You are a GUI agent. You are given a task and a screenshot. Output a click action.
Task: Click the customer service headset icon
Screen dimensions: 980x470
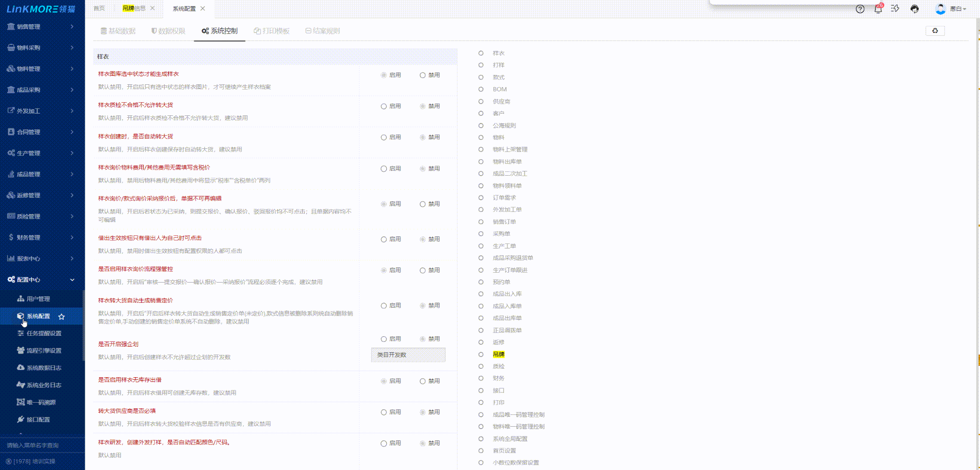point(915,9)
